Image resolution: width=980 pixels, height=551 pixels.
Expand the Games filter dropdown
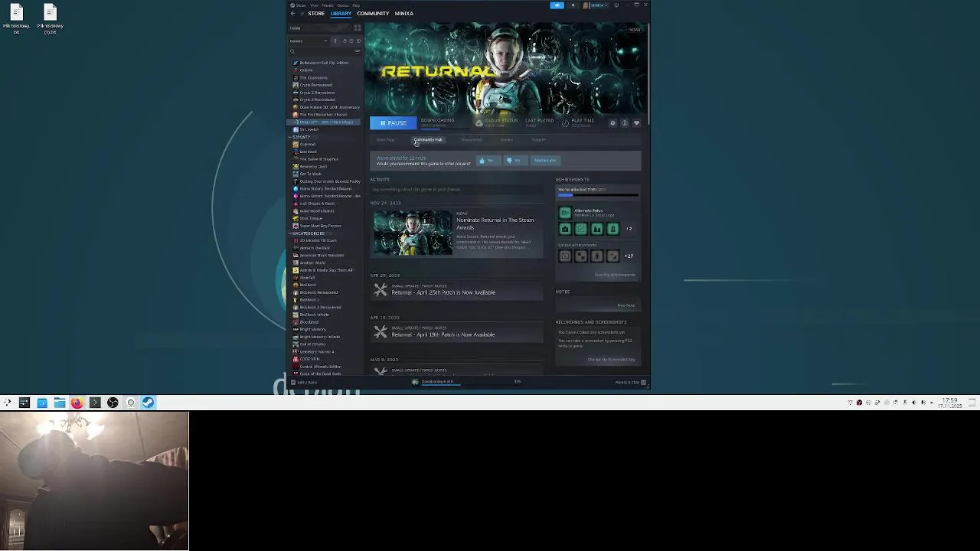point(309,41)
